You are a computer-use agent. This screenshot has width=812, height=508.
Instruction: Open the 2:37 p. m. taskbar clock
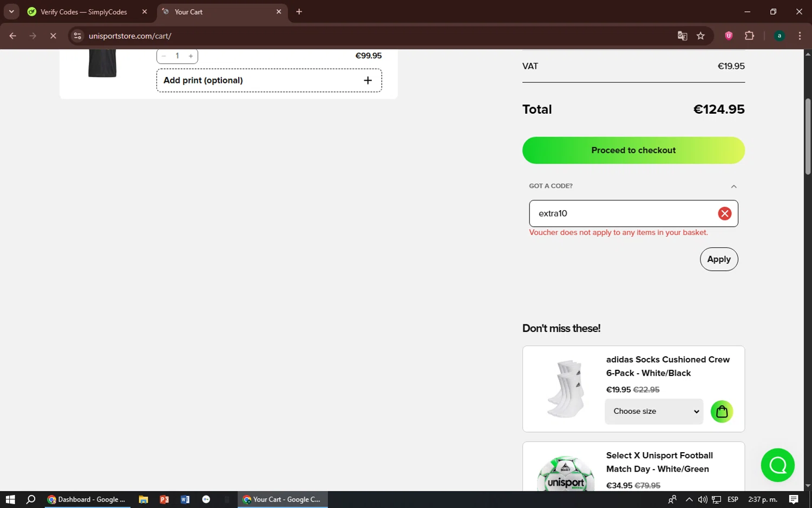[762, 499]
